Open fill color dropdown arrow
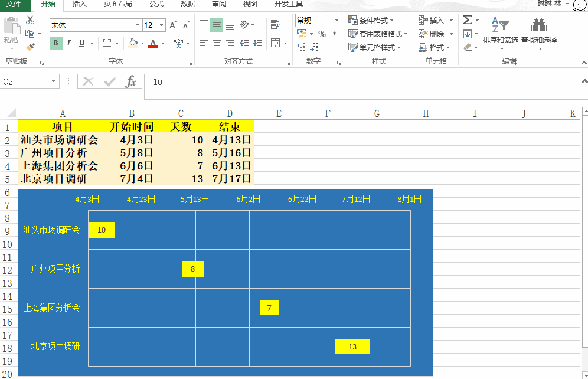This screenshot has height=379, width=588. (142, 44)
